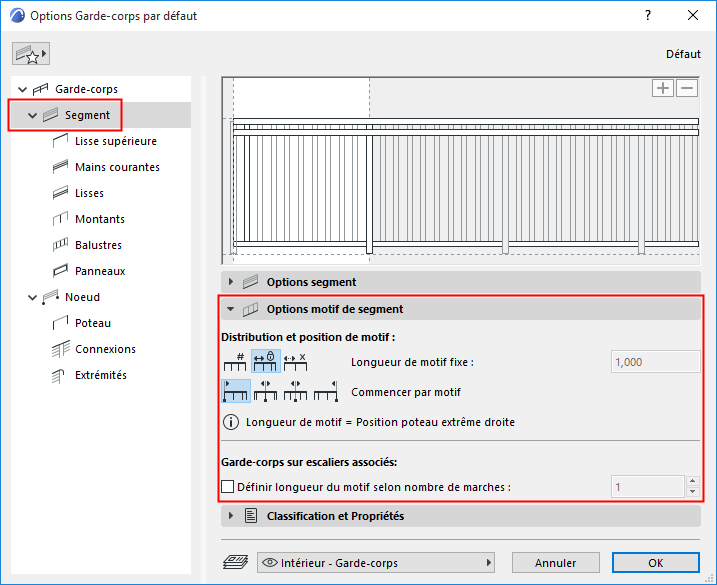Open the favorites star button
Viewport: 717px width, 585px height.
click(x=31, y=54)
